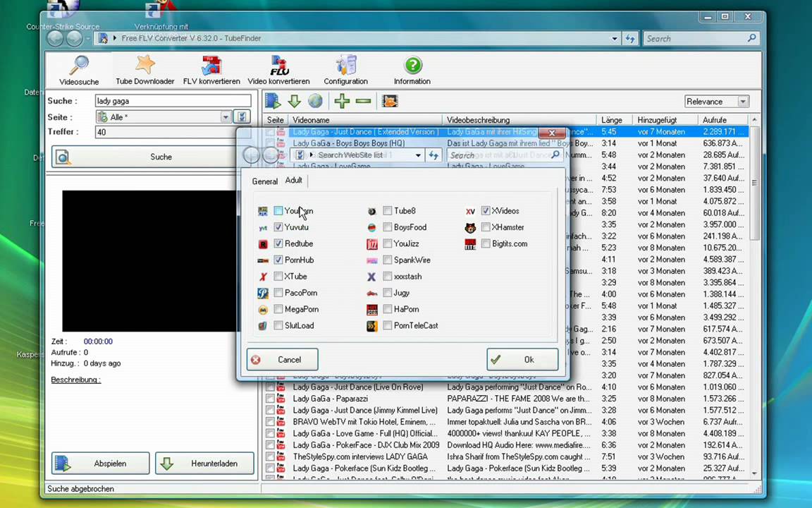Open FLV konvertieren tool
This screenshot has width=812, height=508.
(x=211, y=70)
